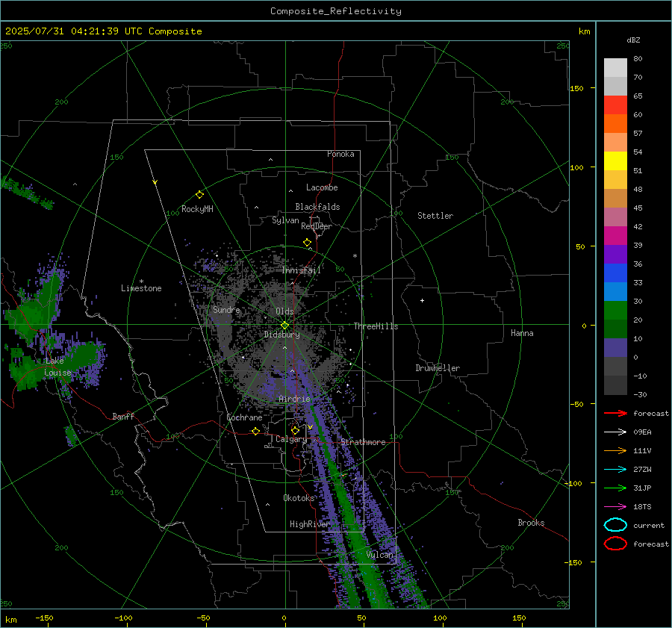The height and width of the screenshot is (628, 672).
Task: Click the red forecast arrow in legend
Action: [615, 413]
